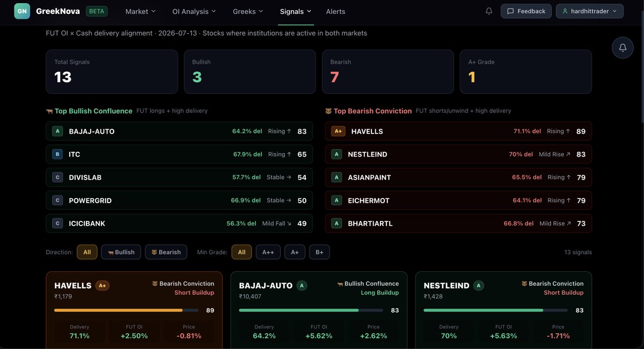
Task: Click the GreekNova brand name
Action: coord(58,11)
